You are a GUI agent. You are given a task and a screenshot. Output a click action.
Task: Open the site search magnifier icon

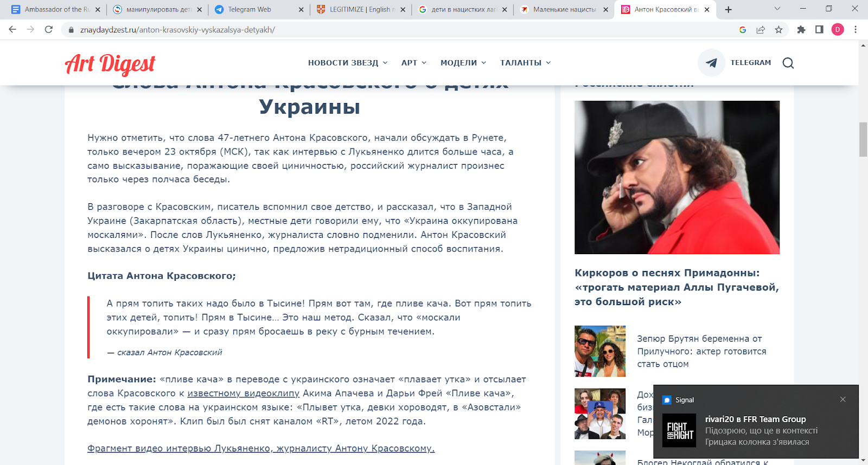tap(788, 63)
